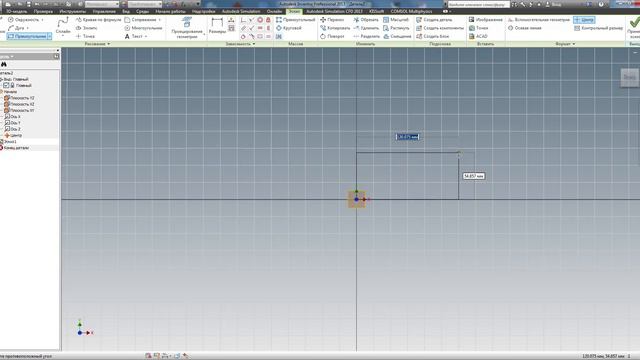Select the Сопряжение (fillet) tool

click(x=141, y=20)
